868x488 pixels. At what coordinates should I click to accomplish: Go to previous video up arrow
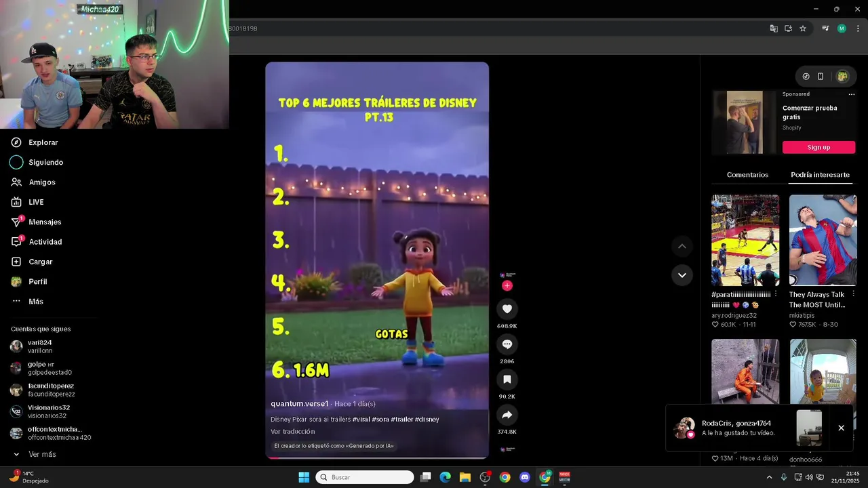point(682,246)
